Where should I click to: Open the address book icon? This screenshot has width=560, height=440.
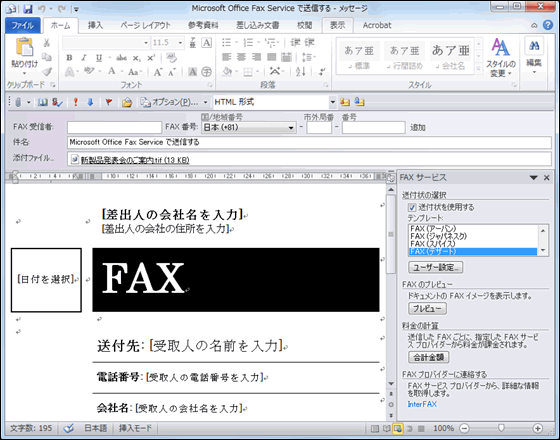[42, 102]
